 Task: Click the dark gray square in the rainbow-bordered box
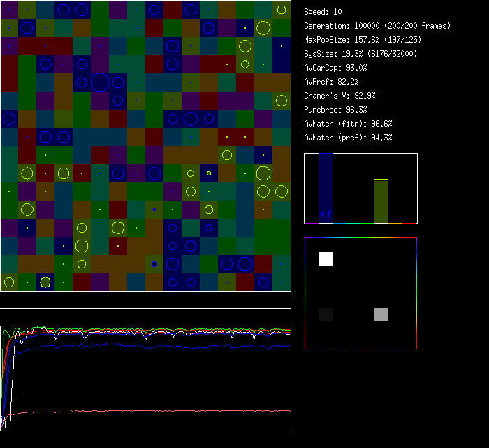[326, 315]
